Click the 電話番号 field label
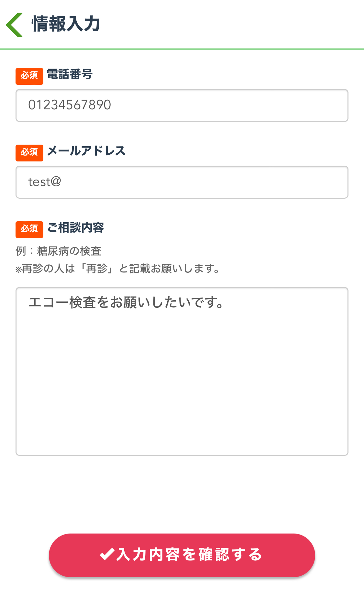 69,75
